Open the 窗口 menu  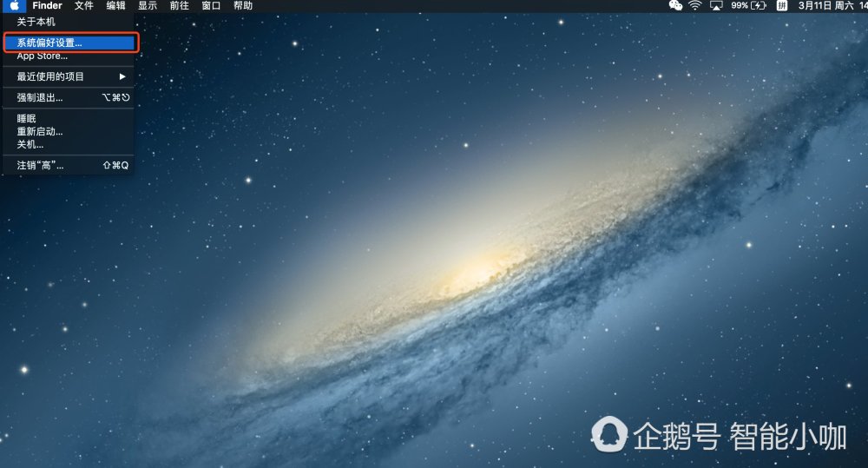click(x=211, y=5)
